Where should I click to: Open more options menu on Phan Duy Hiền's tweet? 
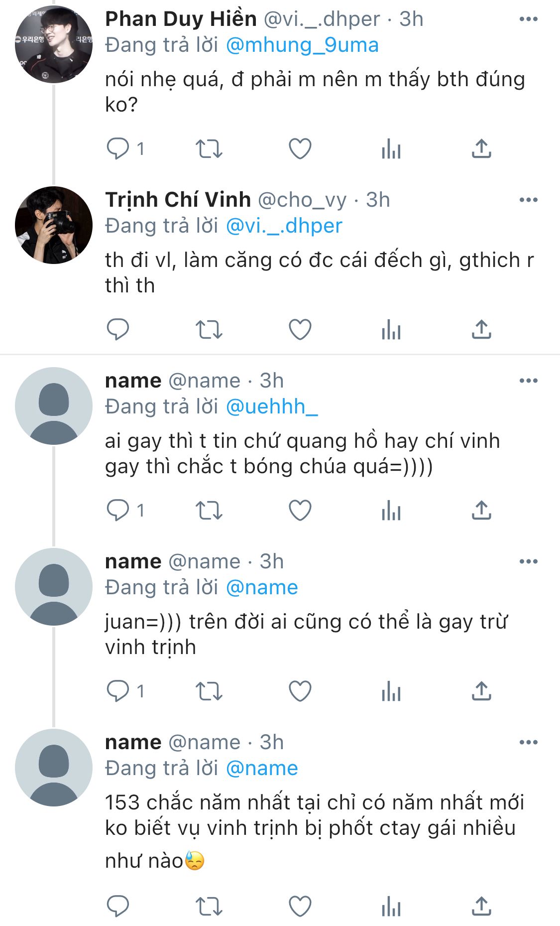(x=528, y=19)
